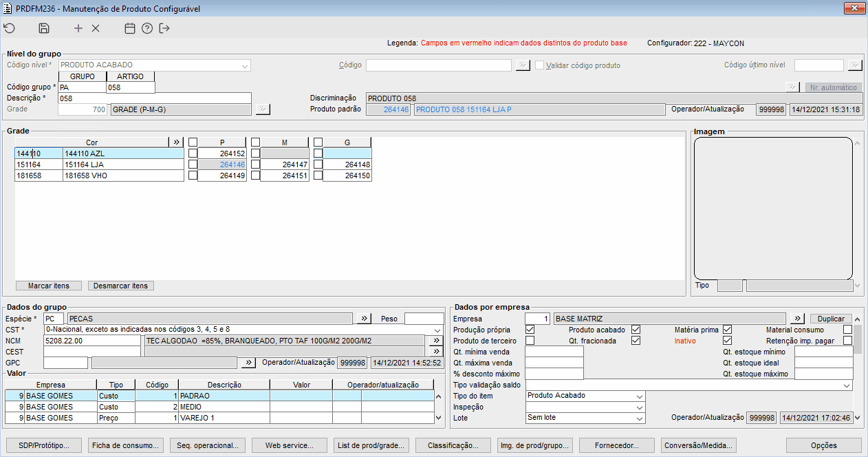Image resolution: width=868 pixels, height=457 pixels.
Task: Uncheck Produção própria checkbox
Action: 530,330
